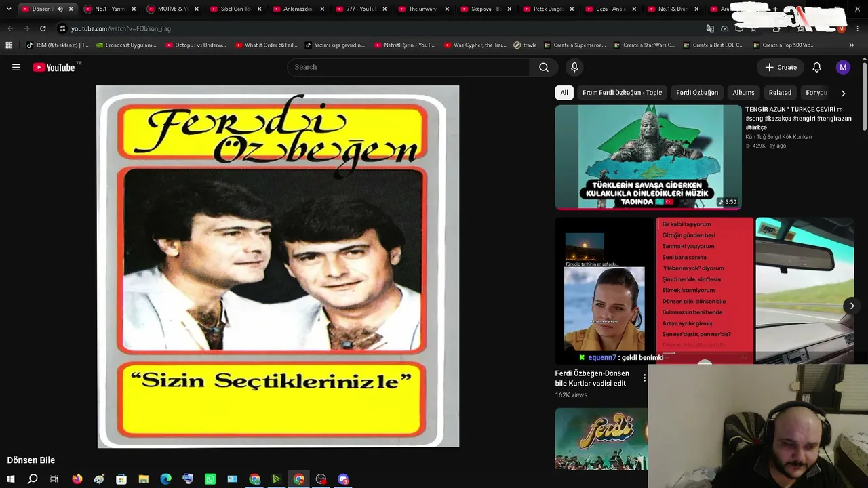Open the Octopus vs Underw... bookmark
868x488 pixels.
click(x=195, y=45)
